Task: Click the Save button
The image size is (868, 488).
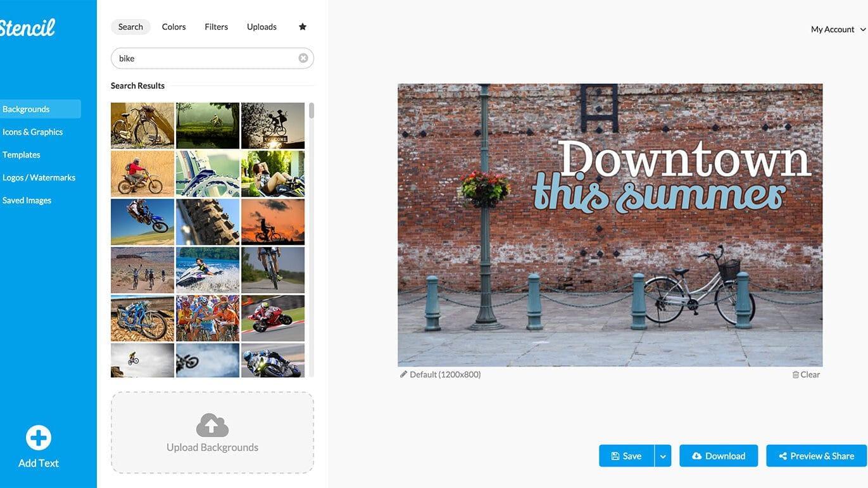Action: pos(627,456)
